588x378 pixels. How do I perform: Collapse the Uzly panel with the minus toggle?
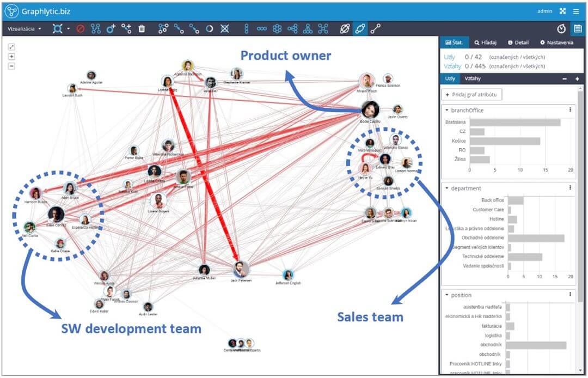point(565,78)
